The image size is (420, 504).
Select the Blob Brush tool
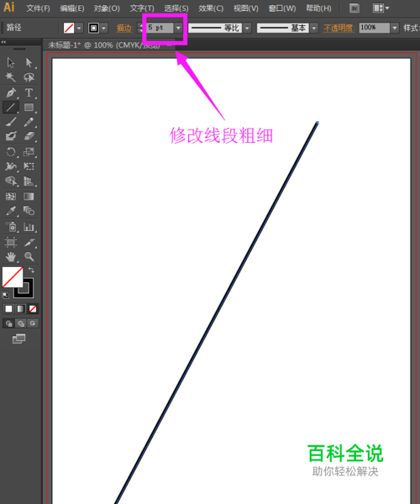coord(11,136)
